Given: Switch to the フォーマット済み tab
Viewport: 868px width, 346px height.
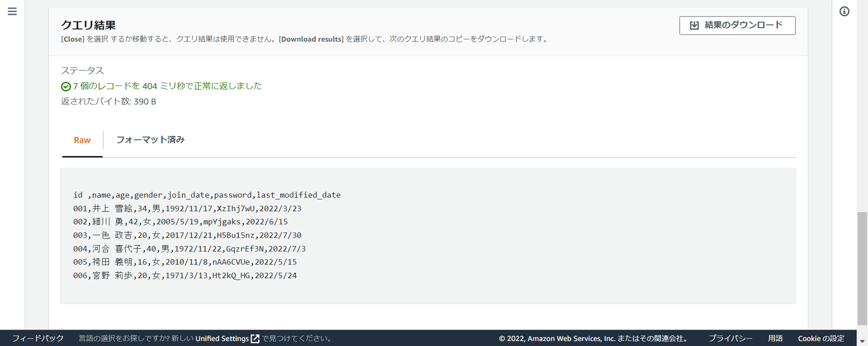Looking at the screenshot, I should [x=150, y=140].
